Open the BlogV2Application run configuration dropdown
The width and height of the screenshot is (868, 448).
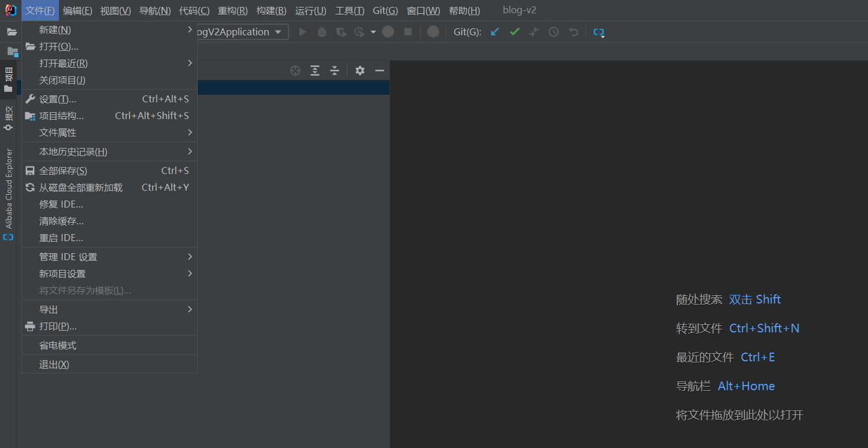[243, 32]
